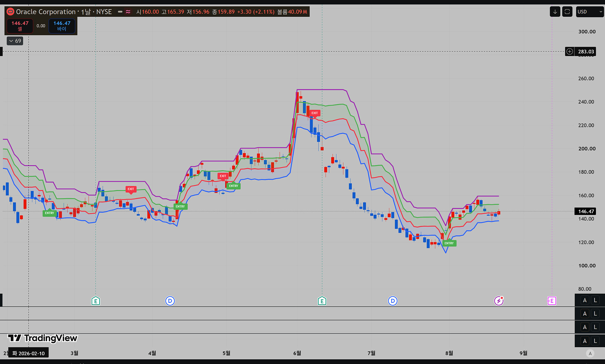The width and height of the screenshot is (605, 364).
Task: Click the April ENTRY signal marker
Action: [180, 207]
